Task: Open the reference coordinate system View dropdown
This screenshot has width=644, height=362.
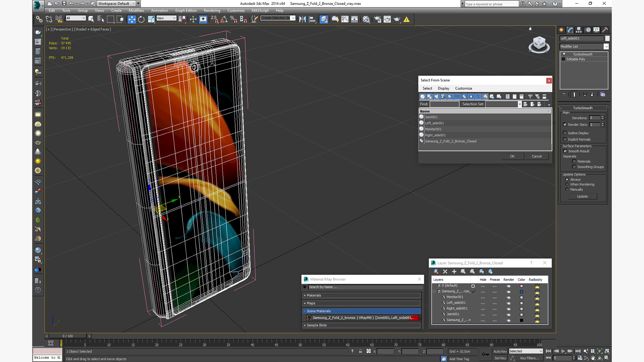Action: click(x=166, y=18)
